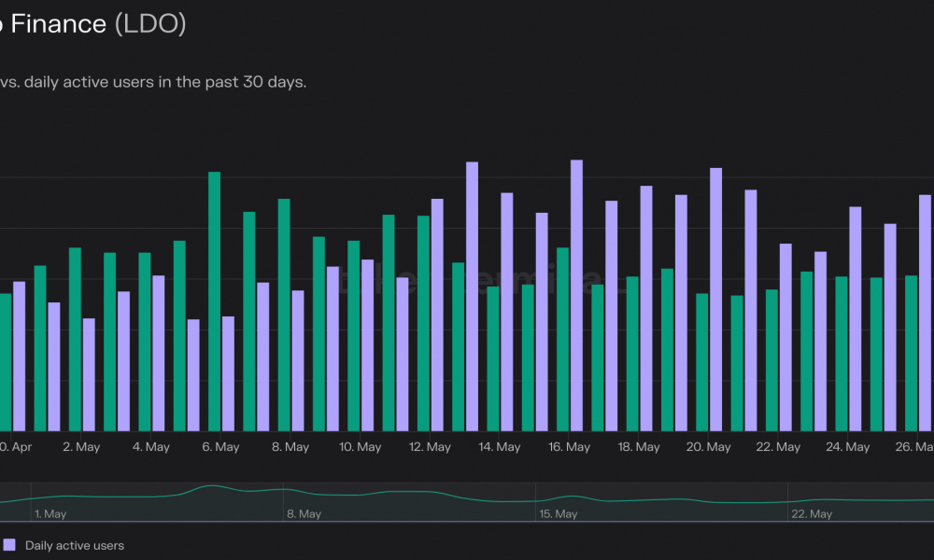Click the "14. May" main x-axis label
Image resolution: width=934 pixels, height=560 pixels.
[x=500, y=447]
